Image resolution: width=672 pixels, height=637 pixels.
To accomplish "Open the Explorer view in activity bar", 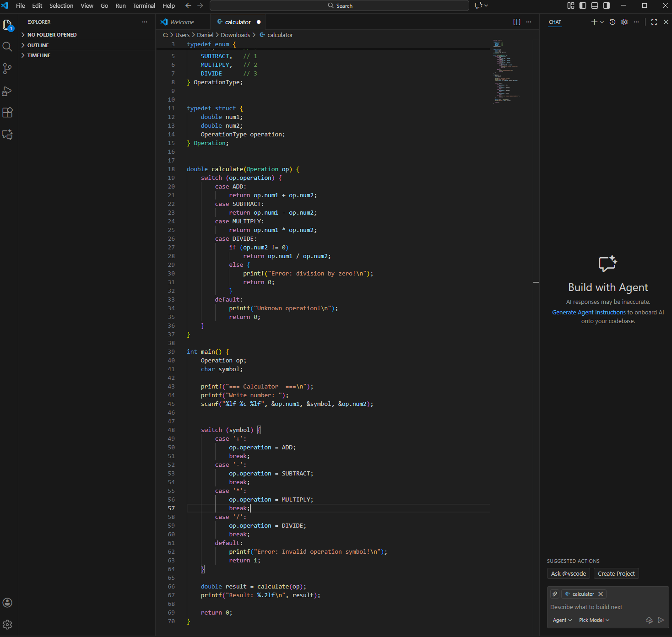I will pyautogui.click(x=7, y=25).
